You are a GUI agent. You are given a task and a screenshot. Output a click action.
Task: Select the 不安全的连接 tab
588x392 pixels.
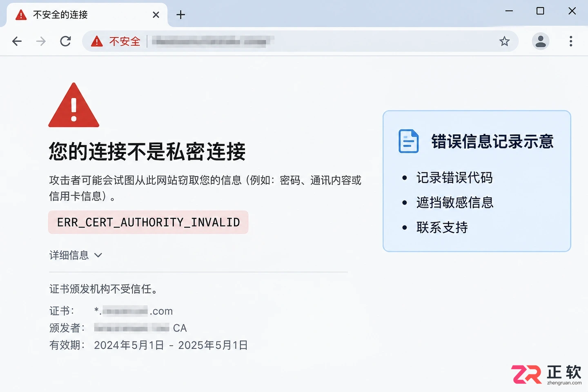pos(87,15)
